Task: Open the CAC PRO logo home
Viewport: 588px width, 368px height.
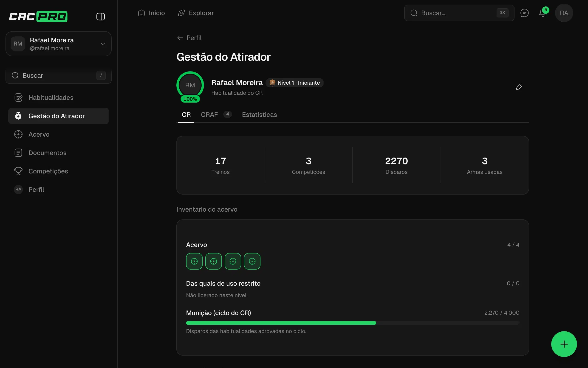Action: [38, 17]
